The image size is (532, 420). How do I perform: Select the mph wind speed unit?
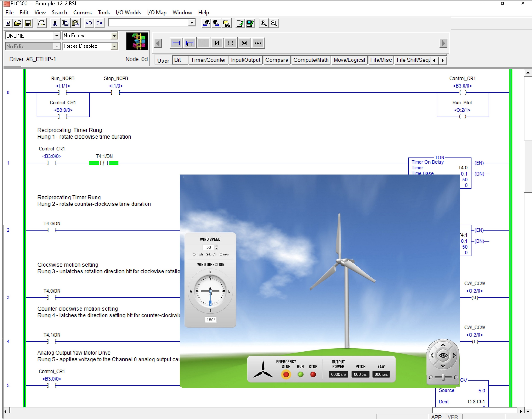point(194,255)
